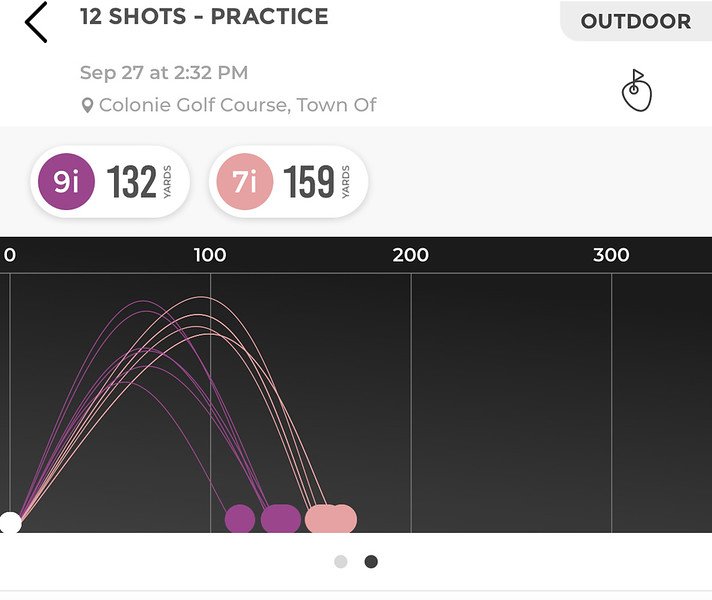Toggle the 9i 132 yards filter pill
The height and width of the screenshot is (600, 712).
click(x=110, y=181)
